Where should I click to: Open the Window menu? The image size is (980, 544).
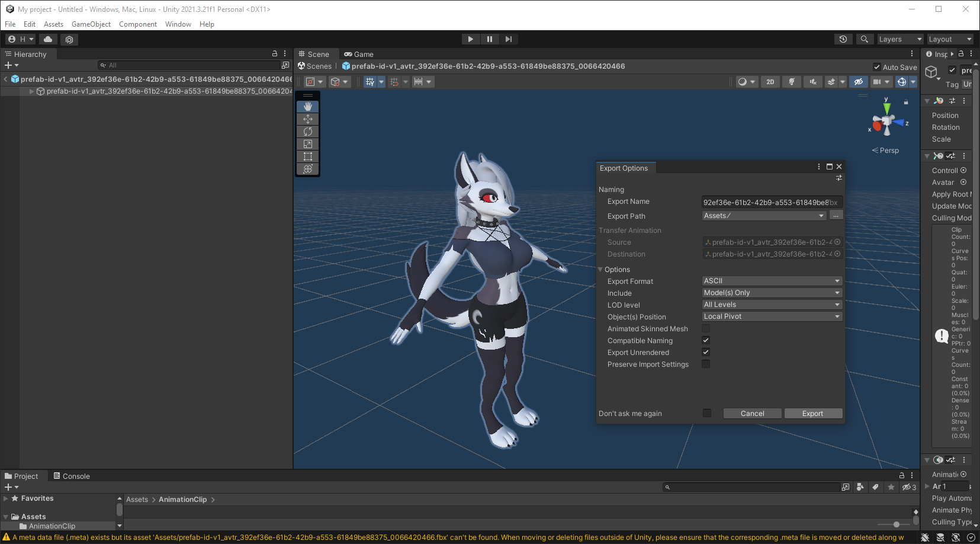click(x=178, y=24)
